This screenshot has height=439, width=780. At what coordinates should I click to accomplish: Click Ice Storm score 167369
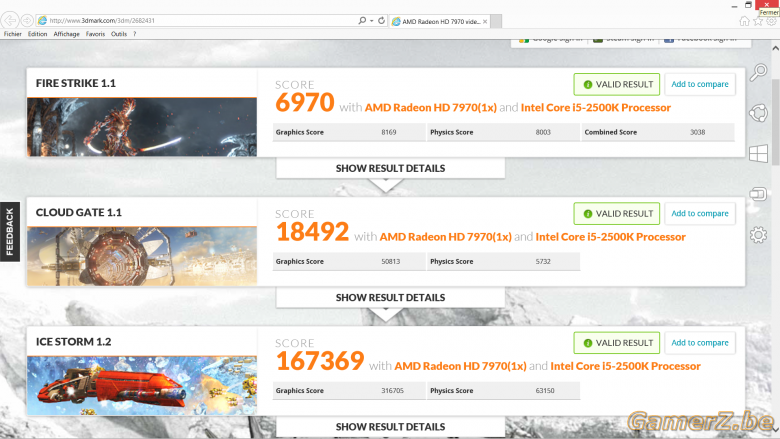pyautogui.click(x=320, y=361)
